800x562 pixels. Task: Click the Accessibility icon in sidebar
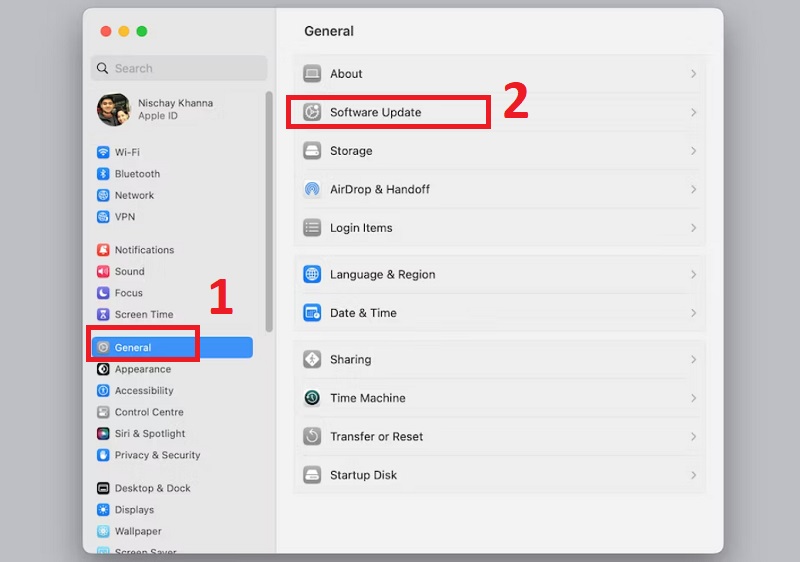pyautogui.click(x=103, y=391)
